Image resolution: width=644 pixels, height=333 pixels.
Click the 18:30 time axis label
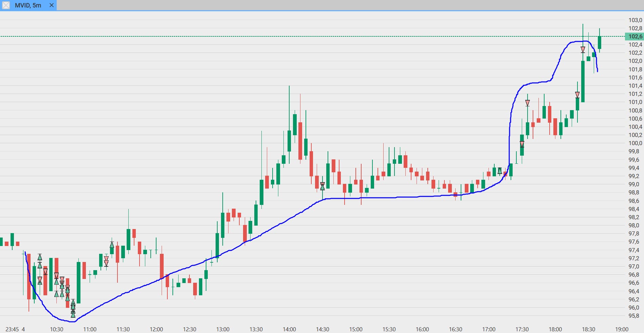[x=589, y=329]
